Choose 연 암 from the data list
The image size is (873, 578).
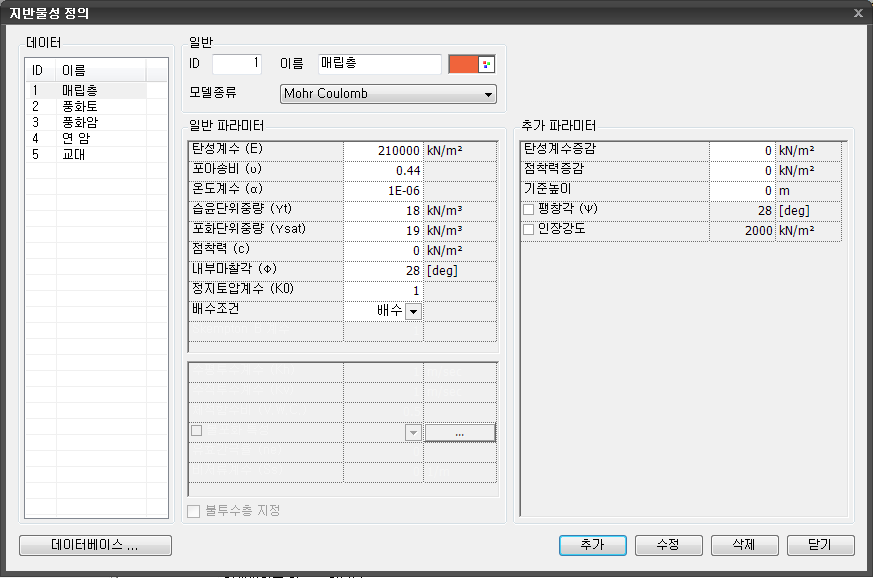tap(76, 138)
